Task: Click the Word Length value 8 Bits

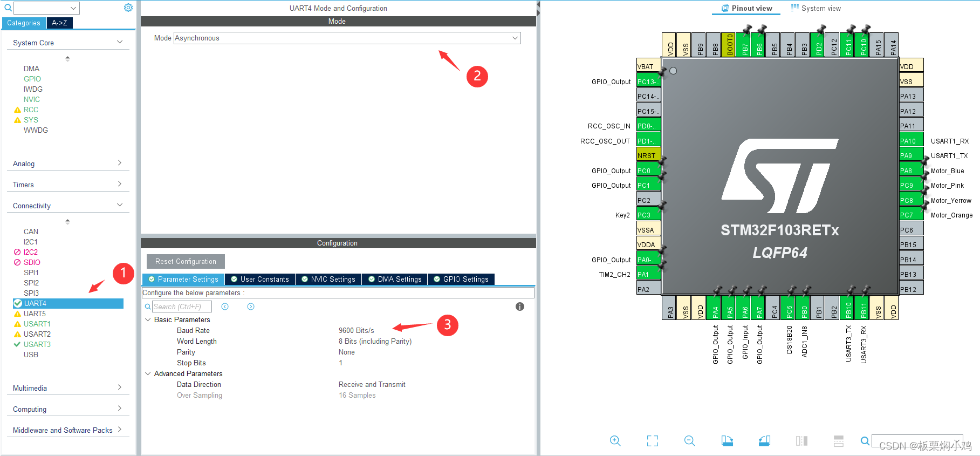Action: [375, 341]
